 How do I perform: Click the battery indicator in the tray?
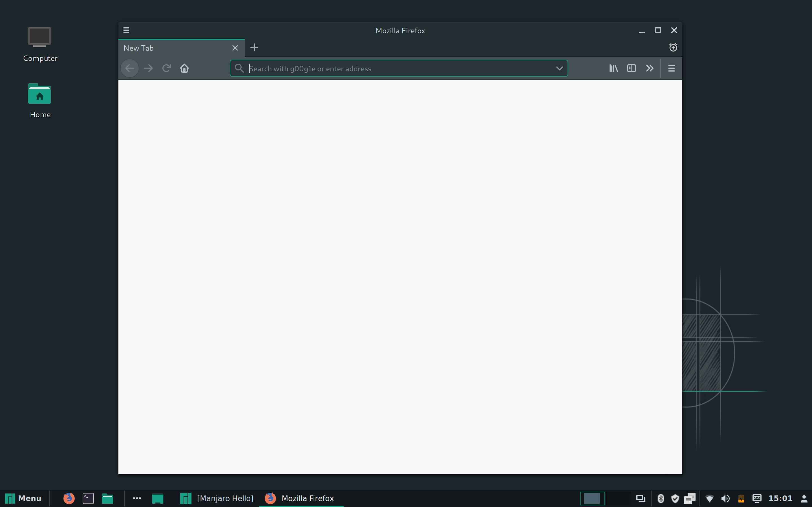tap(741, 498)
